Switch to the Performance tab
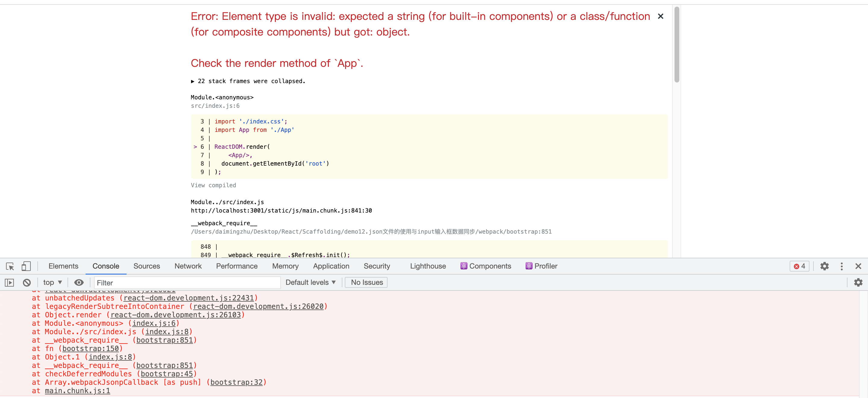The width and height of the screenshot is (868, 398). pos(237,266)
